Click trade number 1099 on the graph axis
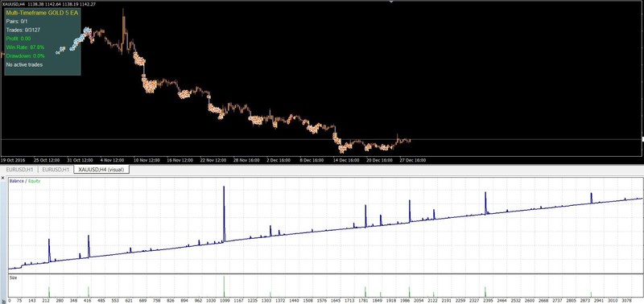Screen dimensions: 644x304 point(224,301)
